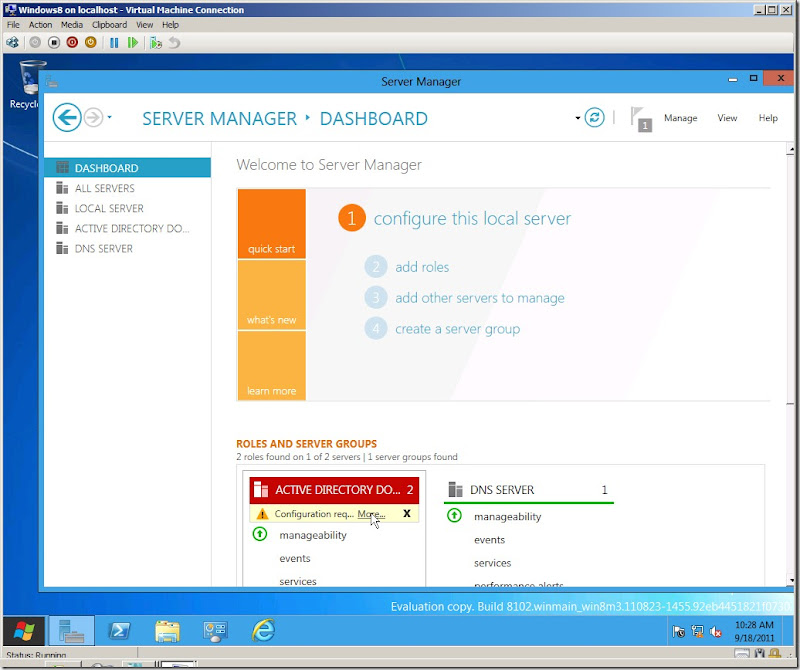This screenshot has height=670, width=800.
Task: Open Server Manager's View menu
Action: [727, 118]
